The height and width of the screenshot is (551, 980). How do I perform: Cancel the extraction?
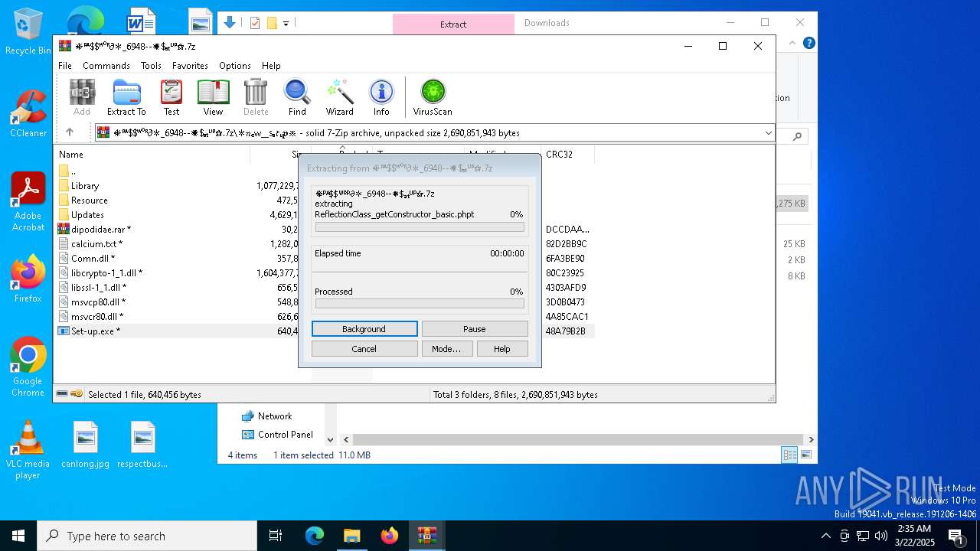(364, 349)
